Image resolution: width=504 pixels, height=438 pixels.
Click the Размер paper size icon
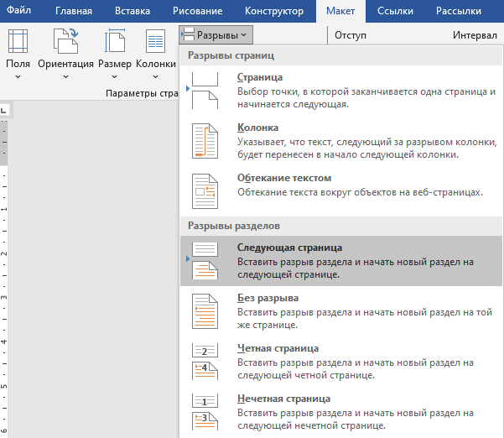tap(115, 41)
